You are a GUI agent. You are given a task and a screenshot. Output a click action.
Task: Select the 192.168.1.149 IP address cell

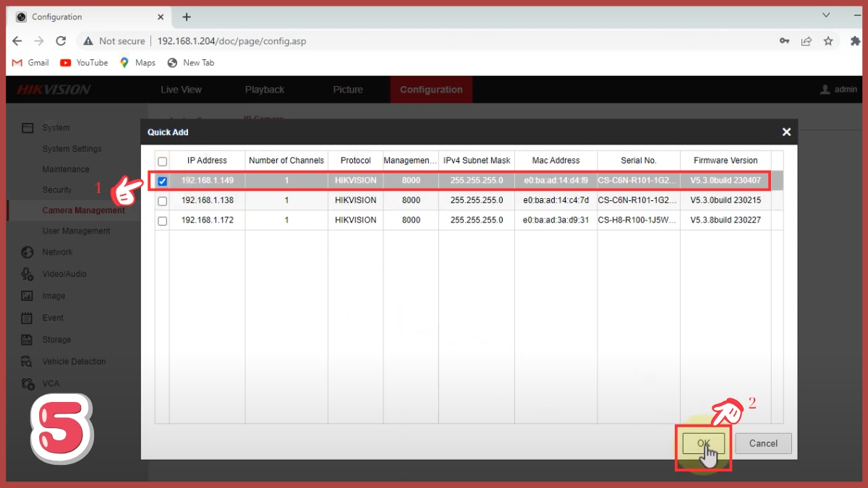pyautogui.click(x=207, y=181)
